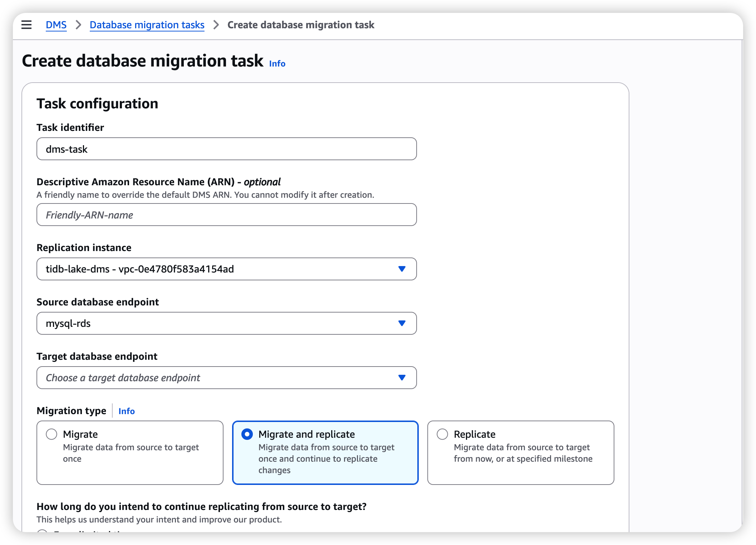
Task: Open Info link beside page title
Action: pos(277,64)
